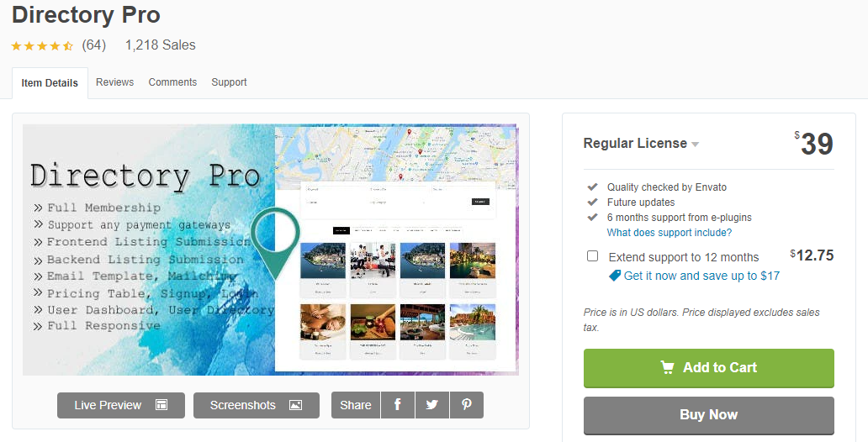This screenshot has width=868, height=442.
Task: Expand the Regular License dropdown arrow
Action: click(696, 145)
